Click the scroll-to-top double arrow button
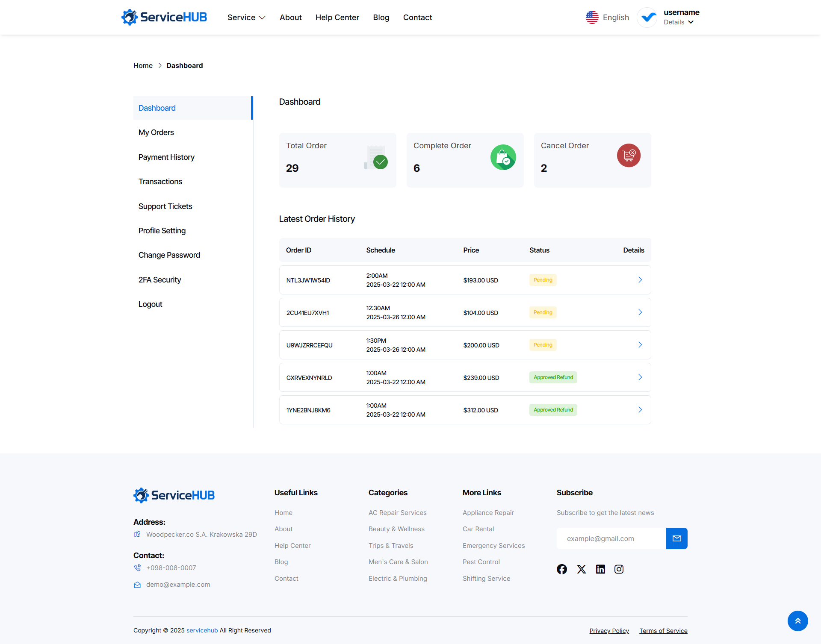The image size is (821, 644). click(798, 621)
